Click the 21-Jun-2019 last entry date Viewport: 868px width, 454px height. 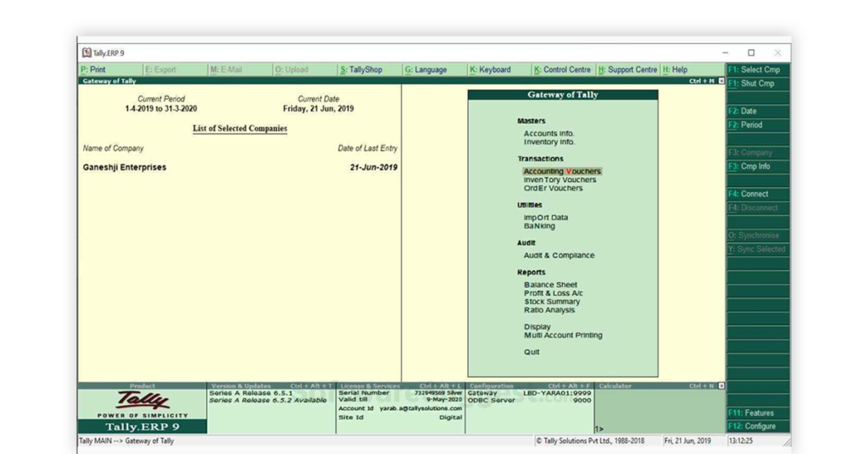[x=374, y=167]
